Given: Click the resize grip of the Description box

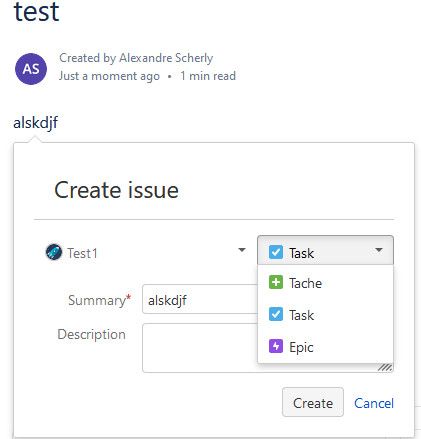Looking at the screenshot, I should tap(385, 367).
